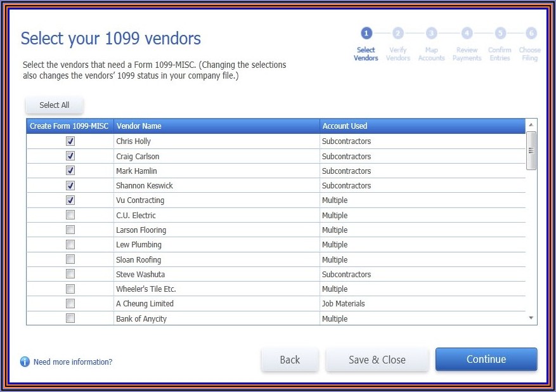Click step 5 Confirm Entries circle

tap(500, 33)
